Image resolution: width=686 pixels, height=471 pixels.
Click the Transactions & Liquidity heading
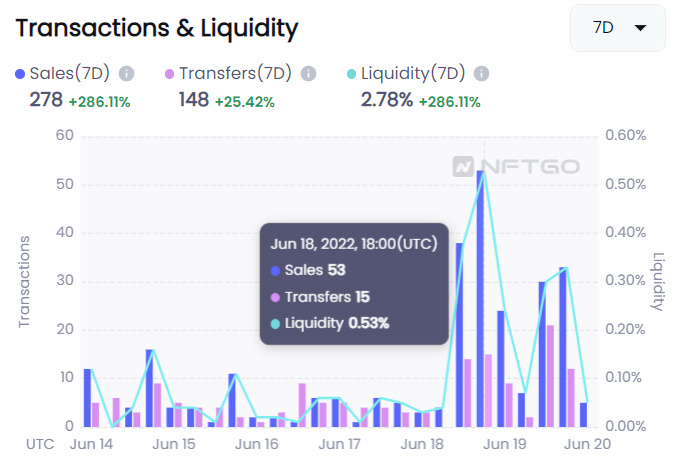point(157,29)
